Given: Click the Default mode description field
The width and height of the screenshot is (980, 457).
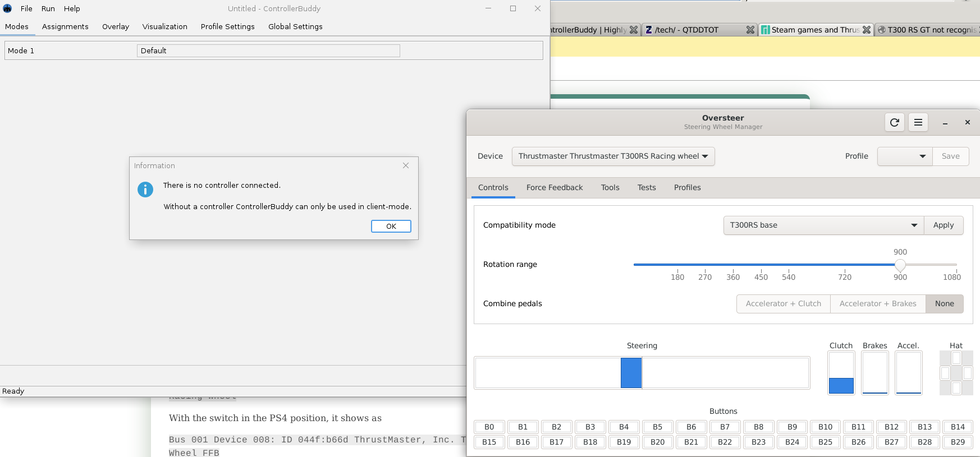Looking at the screenshot, I should coord(268,50).
